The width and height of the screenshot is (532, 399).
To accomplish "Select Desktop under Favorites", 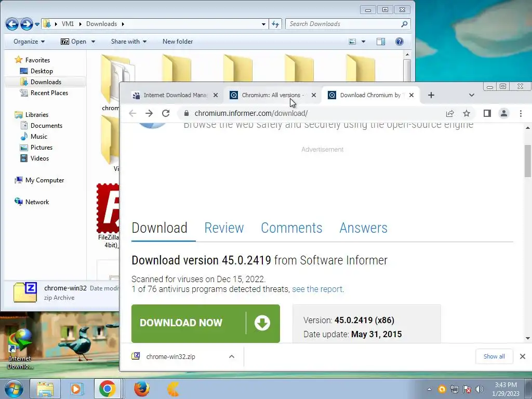I will click(x=42, y=71).
